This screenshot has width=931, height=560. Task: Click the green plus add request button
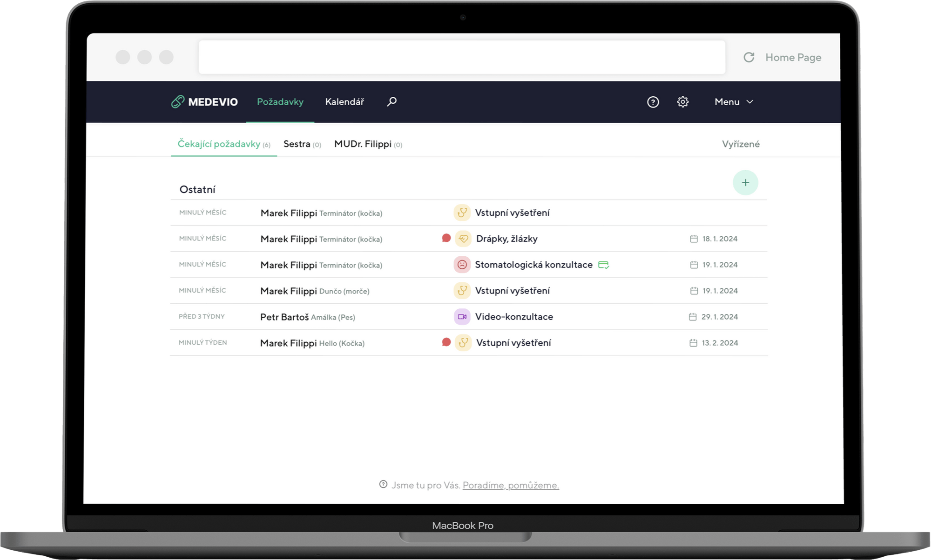tap(745, 183)
